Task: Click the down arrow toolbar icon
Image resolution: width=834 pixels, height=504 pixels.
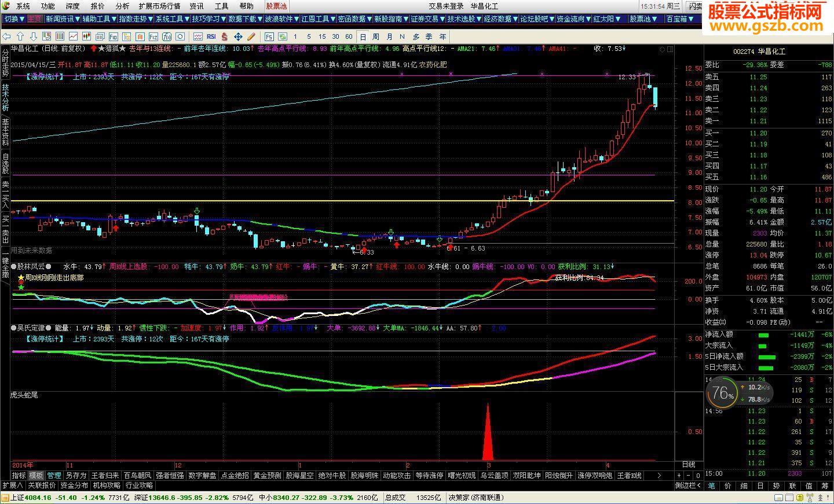Action: [x=34, y=36]
